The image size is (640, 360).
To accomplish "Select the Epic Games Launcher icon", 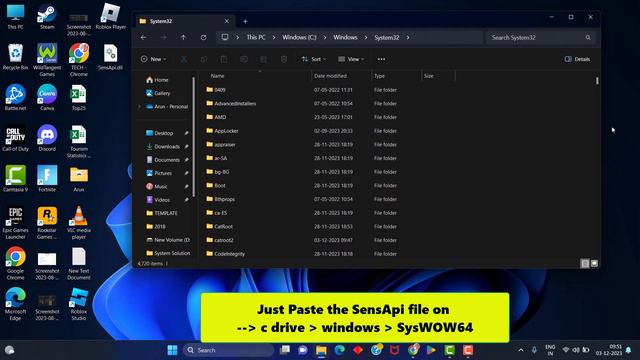I will tap(15, 223).
